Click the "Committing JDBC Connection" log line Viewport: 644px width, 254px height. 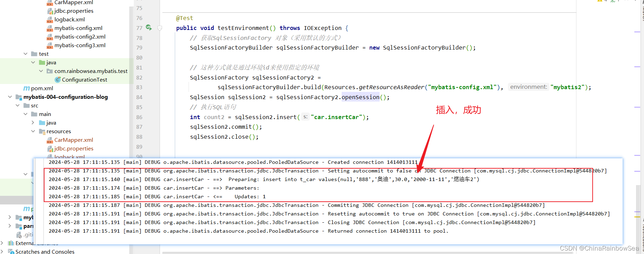click(x=297, y=205)
